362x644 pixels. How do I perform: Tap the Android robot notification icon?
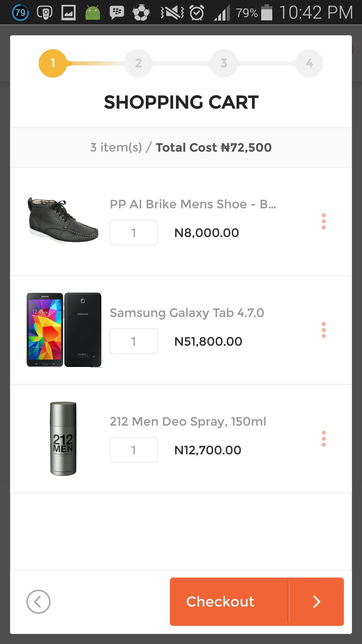tap(93, 12)
